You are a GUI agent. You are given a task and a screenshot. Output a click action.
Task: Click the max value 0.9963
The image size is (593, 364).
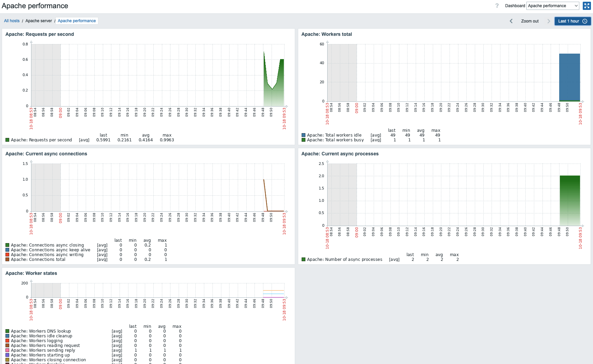[x=167, y=140]
